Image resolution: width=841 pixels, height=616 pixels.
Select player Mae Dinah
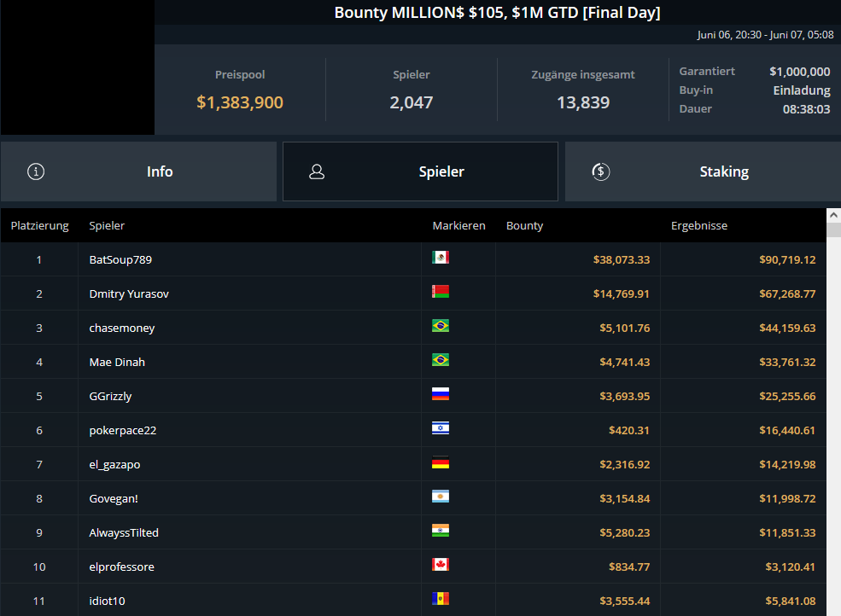click(x=117, y=362)
